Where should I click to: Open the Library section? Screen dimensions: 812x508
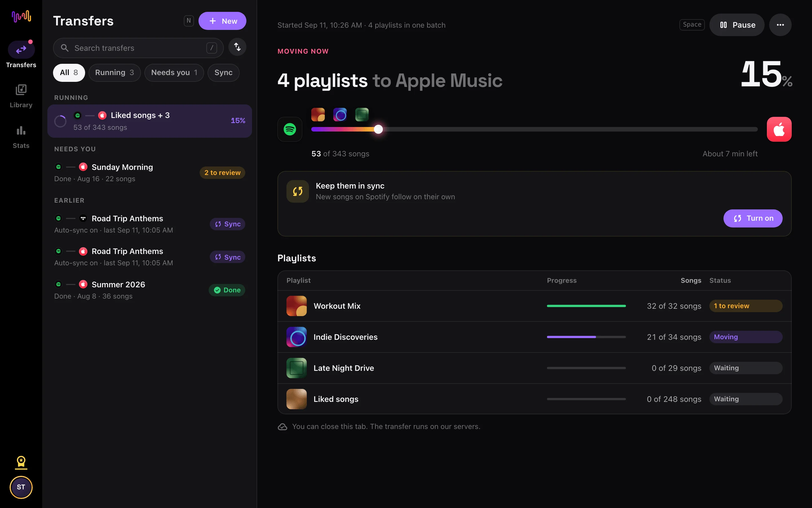pos(21,96)
